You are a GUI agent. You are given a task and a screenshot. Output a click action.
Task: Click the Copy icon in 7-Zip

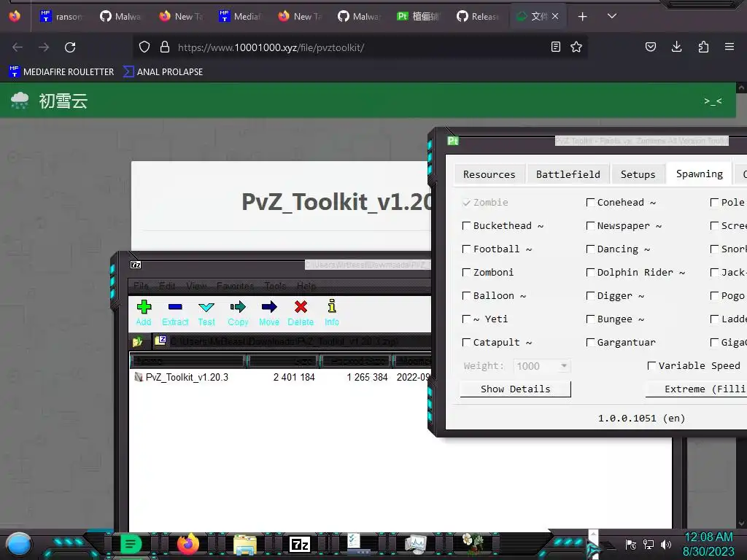(238, 313)
